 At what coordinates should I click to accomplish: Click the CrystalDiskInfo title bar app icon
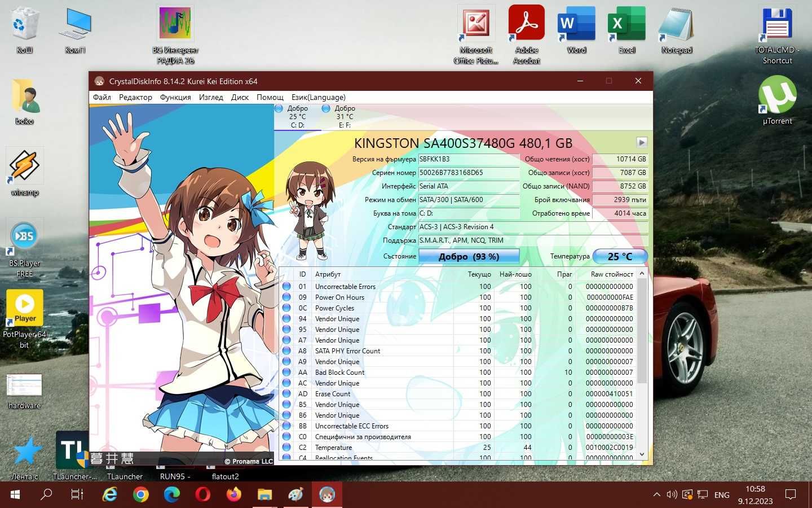(100, 81)
